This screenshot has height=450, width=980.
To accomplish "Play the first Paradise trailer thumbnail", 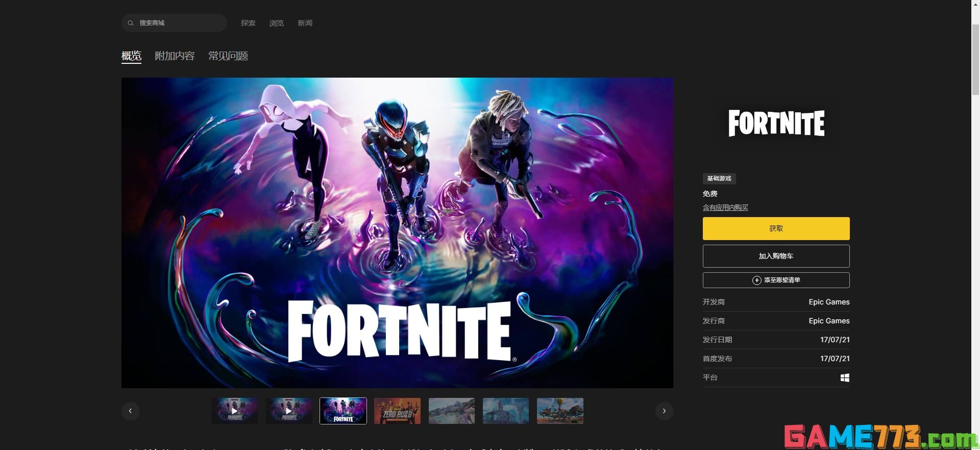I will 235,411.
